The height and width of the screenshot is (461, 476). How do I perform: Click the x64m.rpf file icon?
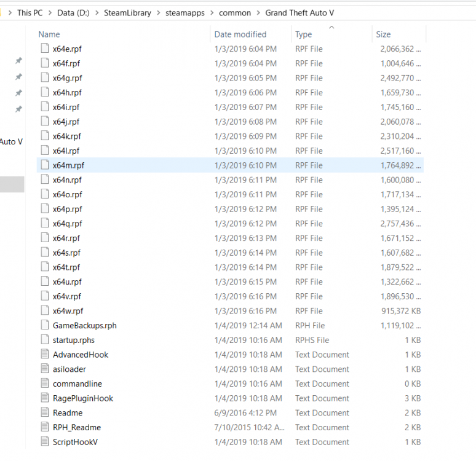point(45,165)
